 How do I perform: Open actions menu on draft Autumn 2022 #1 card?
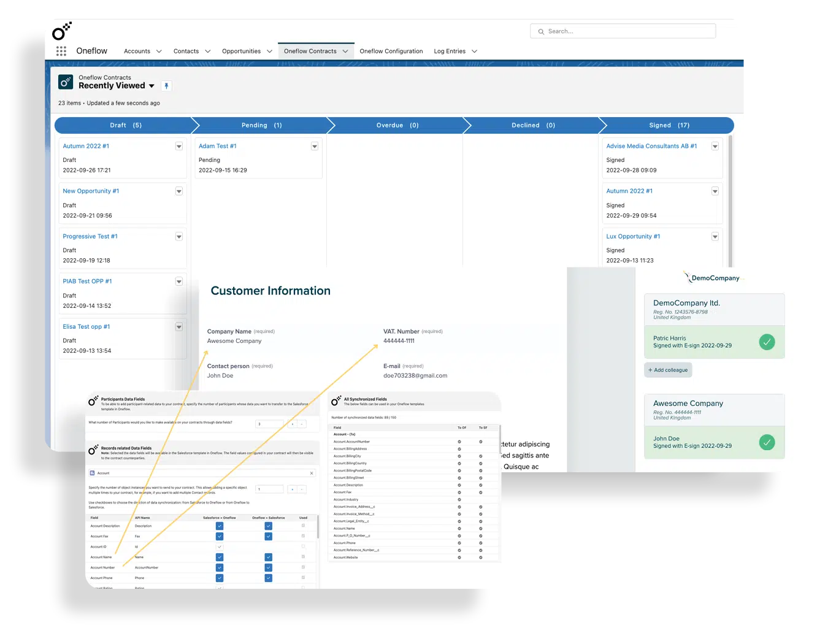coord(179,147)
